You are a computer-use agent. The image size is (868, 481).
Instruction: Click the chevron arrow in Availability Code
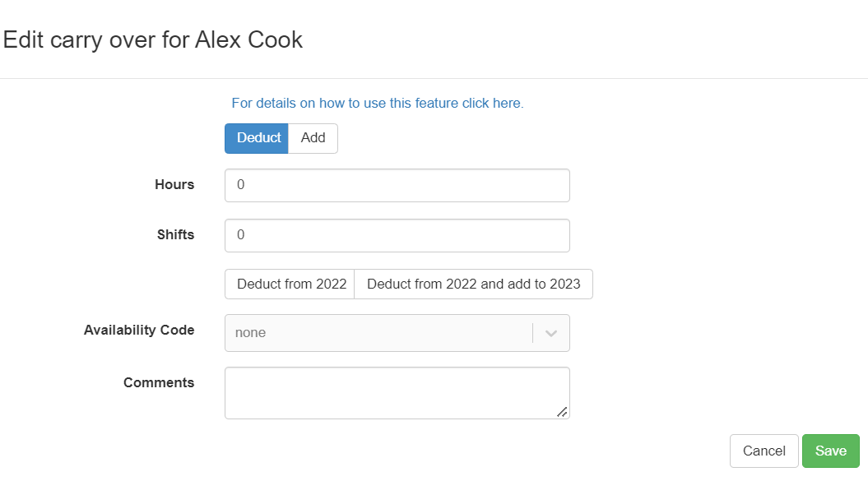click(551, 333)
